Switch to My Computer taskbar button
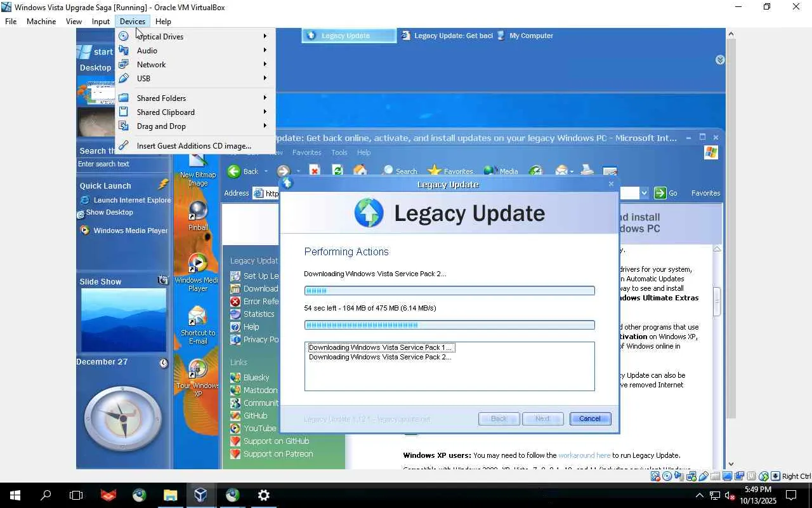 click(525, 36)
